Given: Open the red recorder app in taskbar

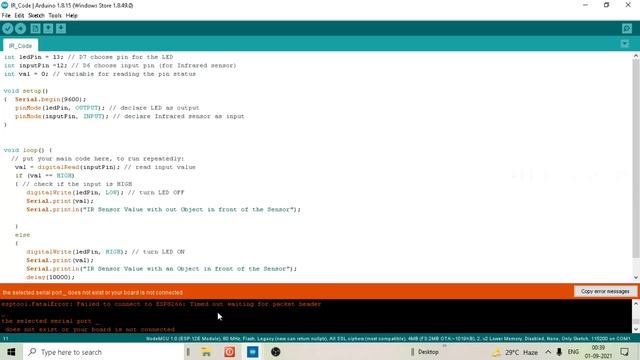Looking at the screenshot, I should 229,352.
